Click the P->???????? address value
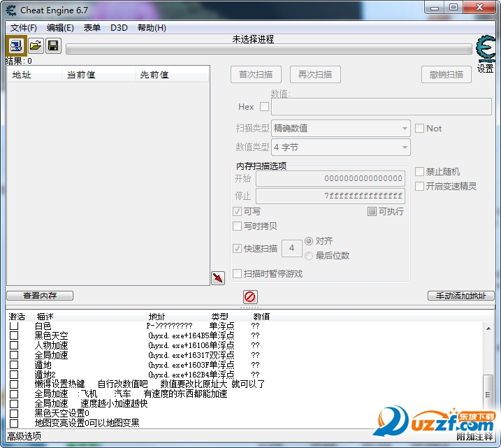501x448 pixels. coord(169,326)
